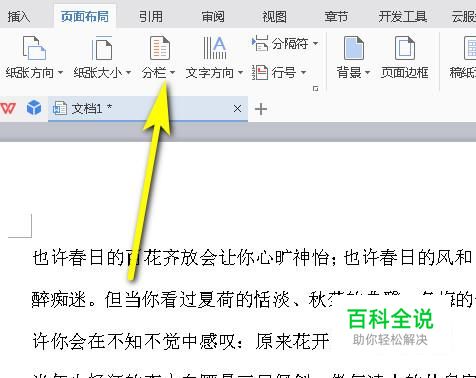
Task: Expand the 纸张大小 dropdown arrow
Action: (x=128, y=72)
